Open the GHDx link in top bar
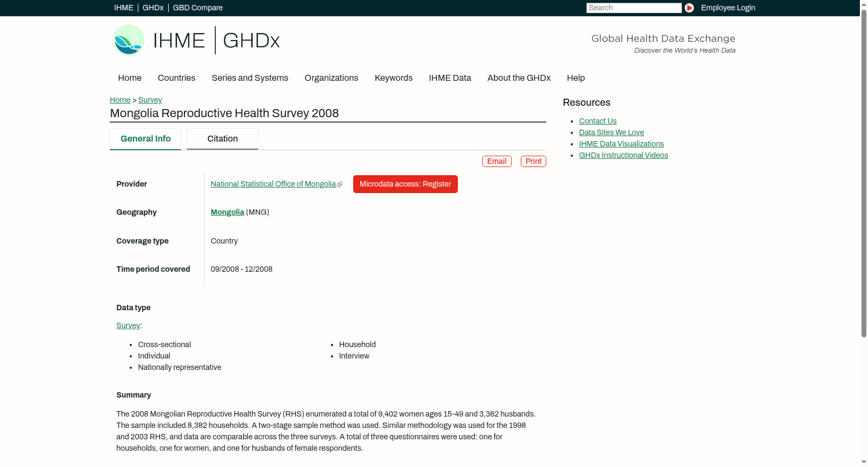Screen dimensions: 868x467 coord(153,8)
